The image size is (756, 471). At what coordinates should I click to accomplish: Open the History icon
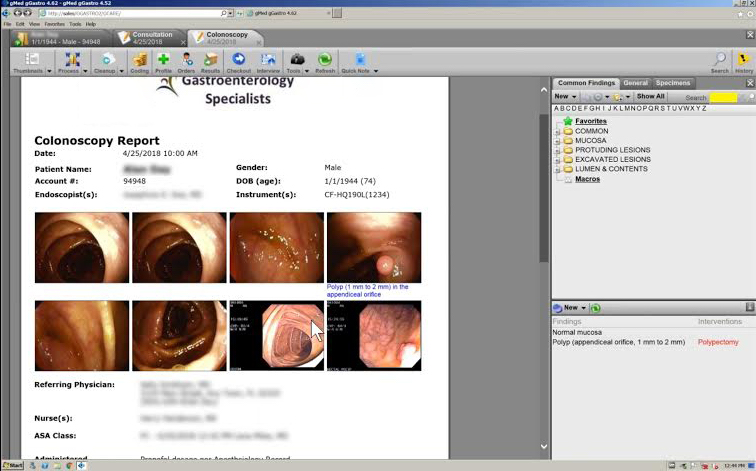coord(743,60)
